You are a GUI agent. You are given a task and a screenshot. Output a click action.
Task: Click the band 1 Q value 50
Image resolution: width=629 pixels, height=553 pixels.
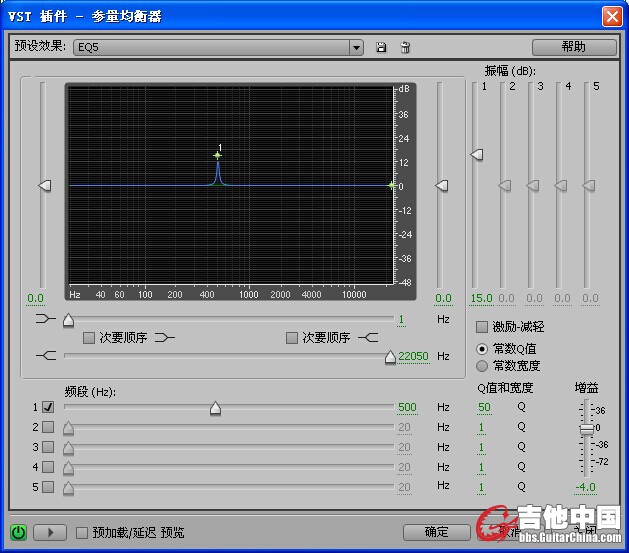484,407
